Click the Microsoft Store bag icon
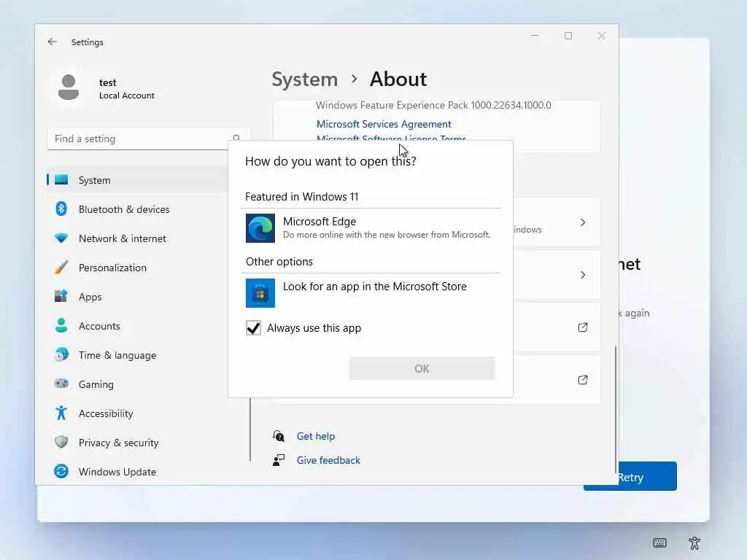This screenshot has height=560, width=747. 260,293
